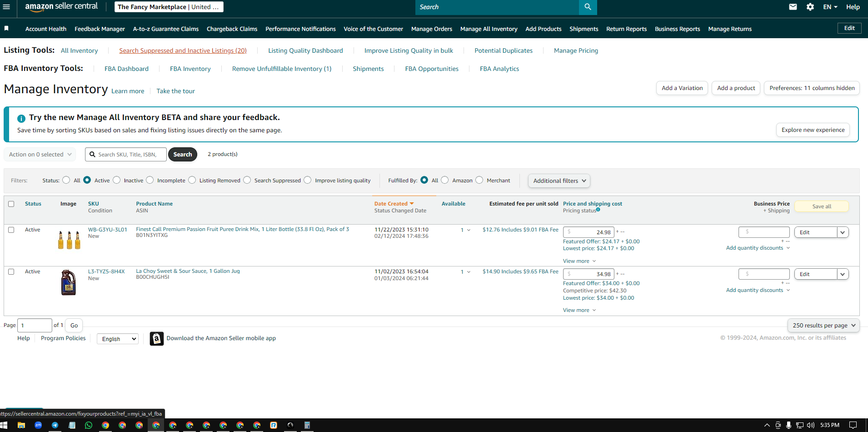This screenshot has width=868, height=432.
Task: Open Listing Quality Dashboard tab
Action: coord(305,50)
